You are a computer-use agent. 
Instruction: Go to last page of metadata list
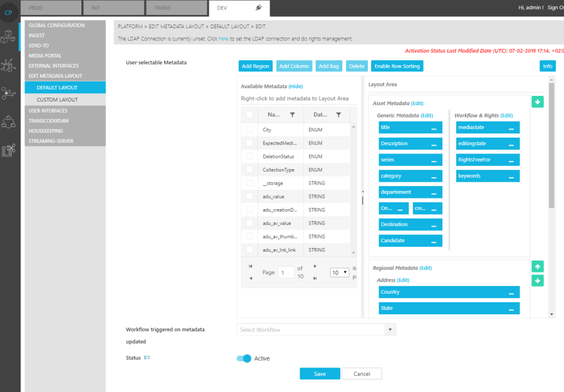315,278
